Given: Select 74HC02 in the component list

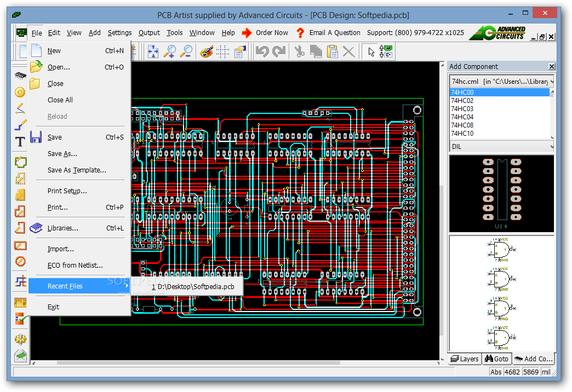Looking at the screenshot, I should click(x=500, y=101).
